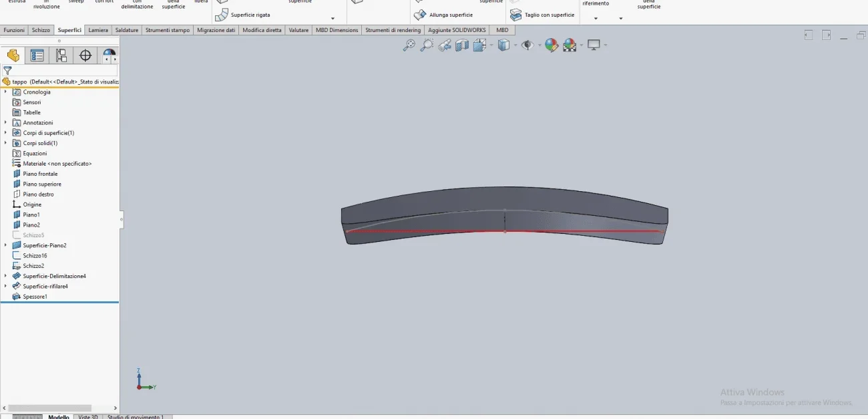Open the Valutare ribbon tab
Screen dimensions: 868x419
(298, 30)
